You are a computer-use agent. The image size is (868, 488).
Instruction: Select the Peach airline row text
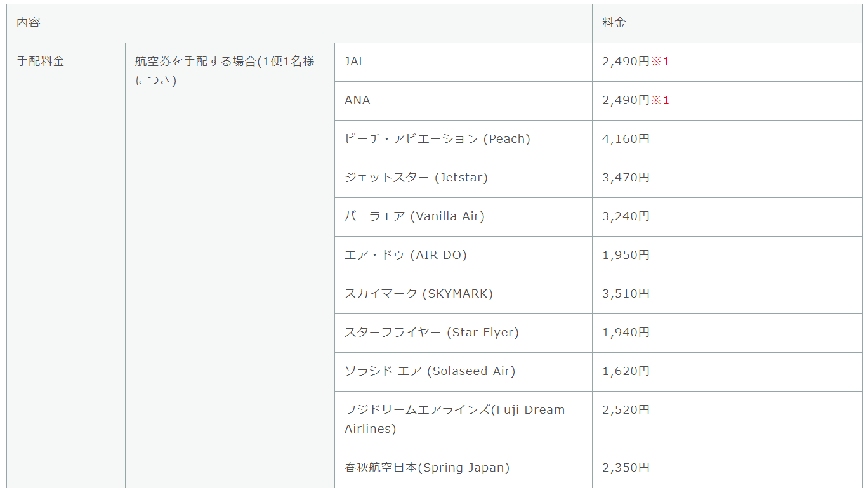(x=437, y=139)
